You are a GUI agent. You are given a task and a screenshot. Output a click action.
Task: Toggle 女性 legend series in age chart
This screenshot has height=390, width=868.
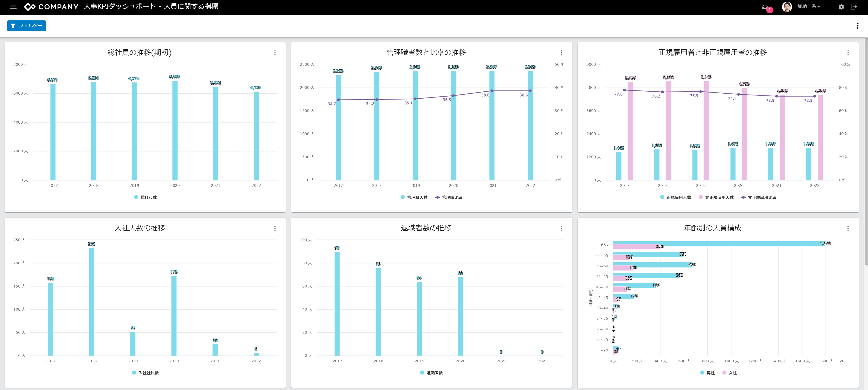732,373
